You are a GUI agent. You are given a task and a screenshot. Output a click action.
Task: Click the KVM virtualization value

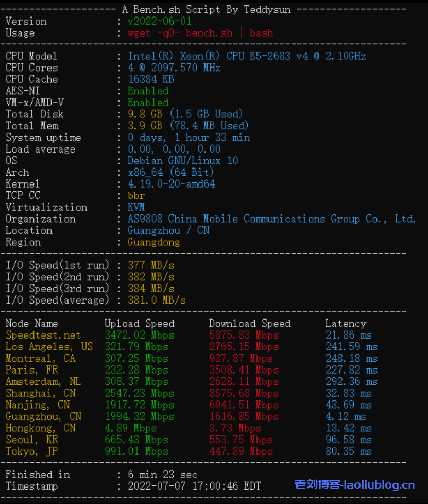point(136,207)
